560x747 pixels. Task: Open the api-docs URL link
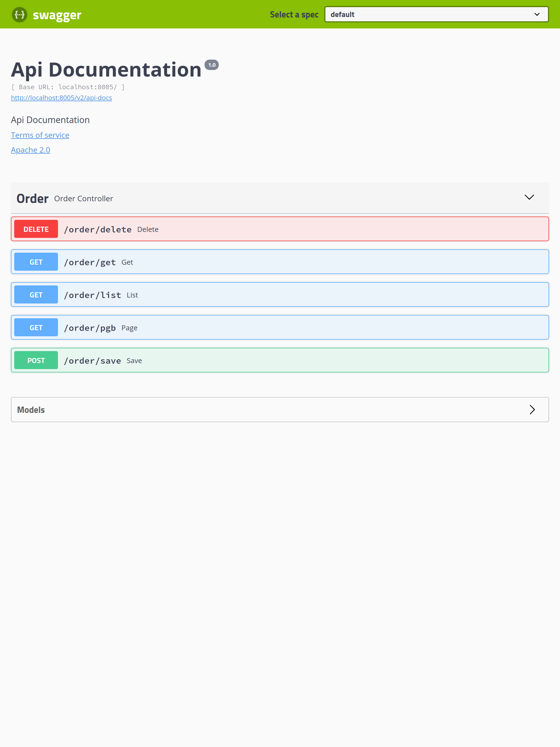(x=61, y=98)
